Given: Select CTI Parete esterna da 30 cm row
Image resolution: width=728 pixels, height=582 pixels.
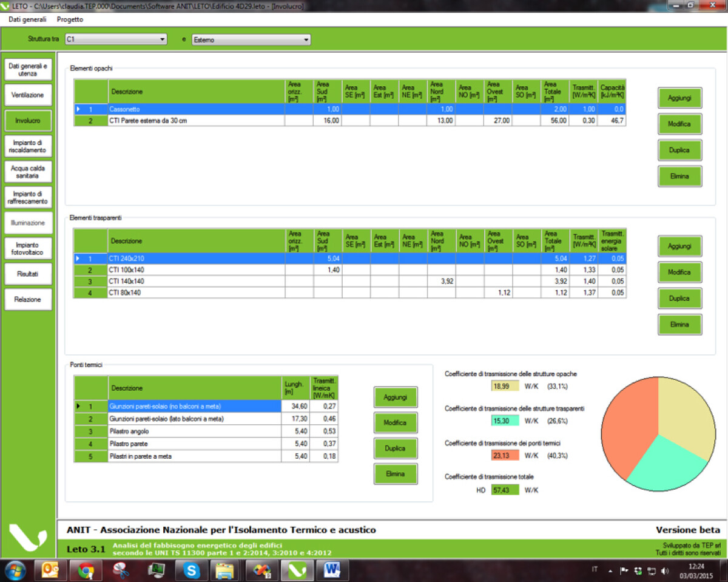Looking at the screenshot, I should [x=350, y=120].
